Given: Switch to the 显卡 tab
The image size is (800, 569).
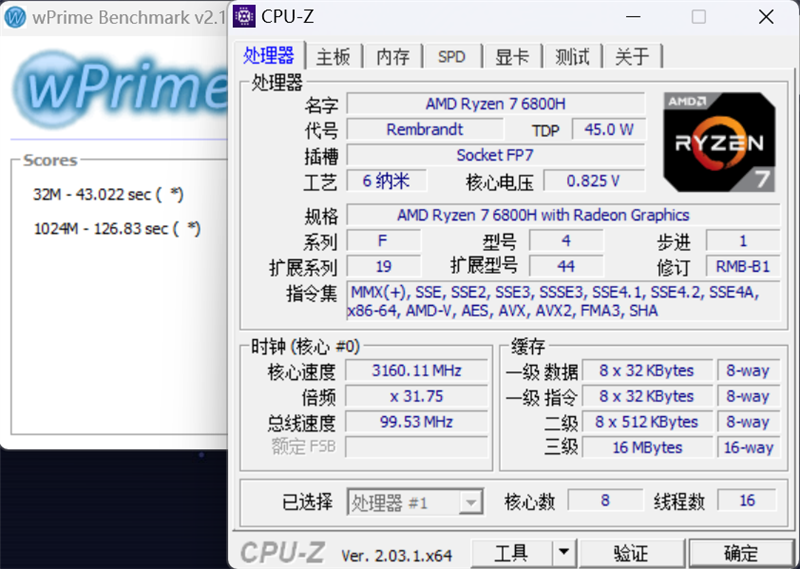Looking at the screenshot, I should click(x=512, y=56).
